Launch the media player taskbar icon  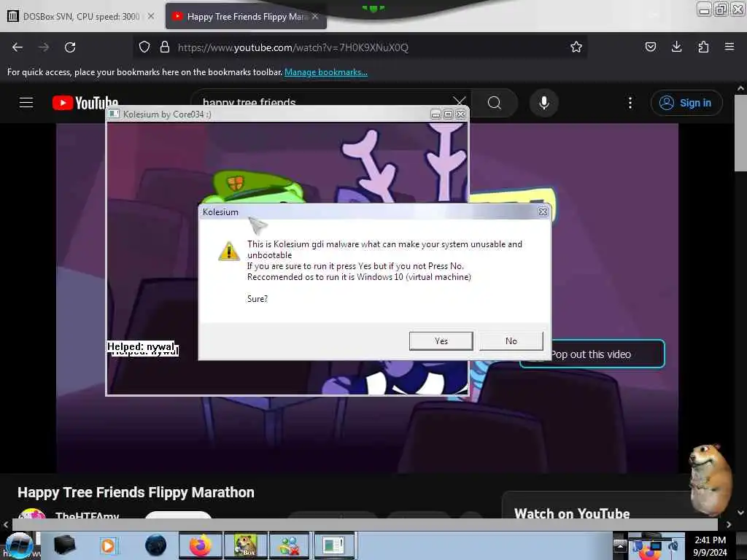pos(108,545)
